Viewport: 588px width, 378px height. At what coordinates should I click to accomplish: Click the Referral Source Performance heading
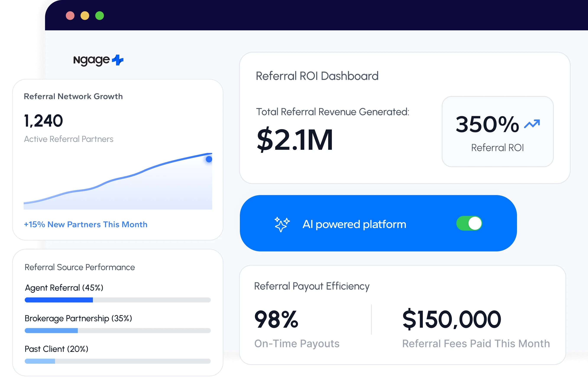pyautogui.click(x=80, y=267)
